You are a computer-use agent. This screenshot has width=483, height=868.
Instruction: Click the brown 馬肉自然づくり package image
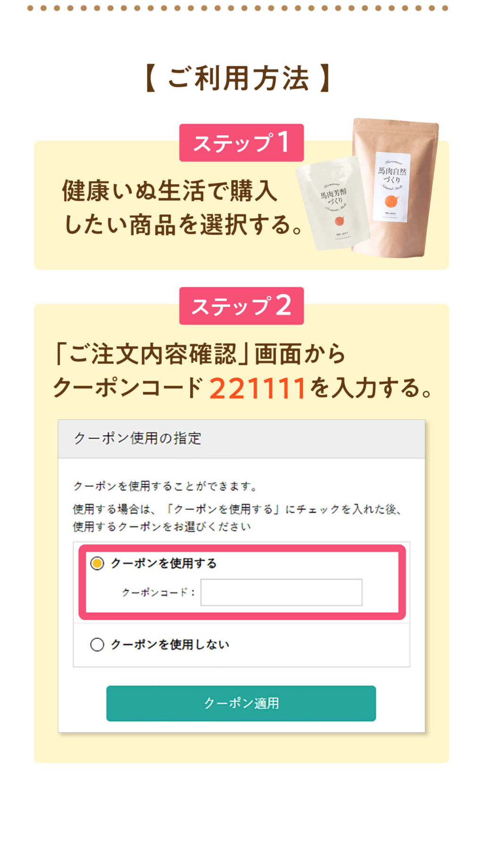pos(396,188)
